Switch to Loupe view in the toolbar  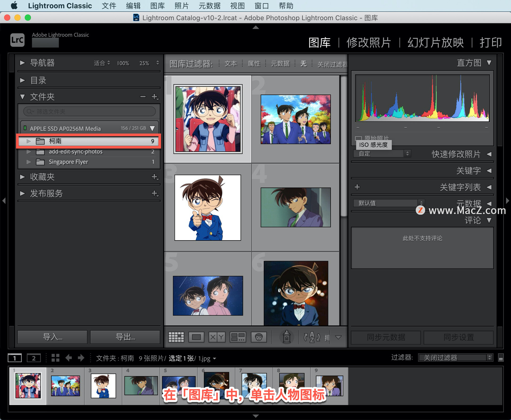click(196, 337)
